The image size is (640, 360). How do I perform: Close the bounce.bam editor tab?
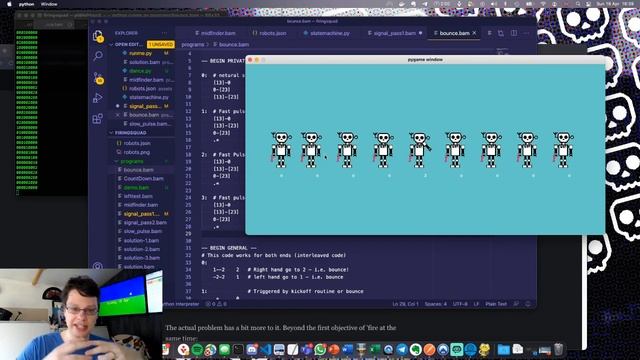474,33
